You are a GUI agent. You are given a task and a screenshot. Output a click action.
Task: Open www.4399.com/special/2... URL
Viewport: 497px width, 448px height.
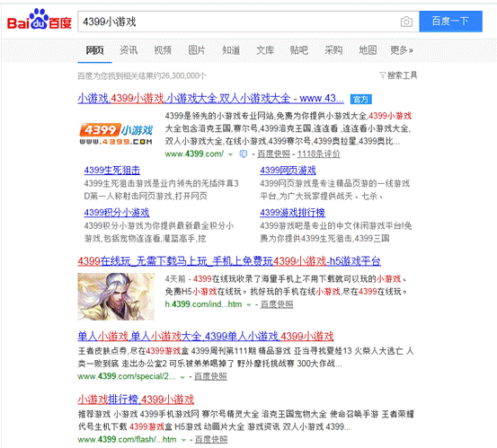coord(127,376)
